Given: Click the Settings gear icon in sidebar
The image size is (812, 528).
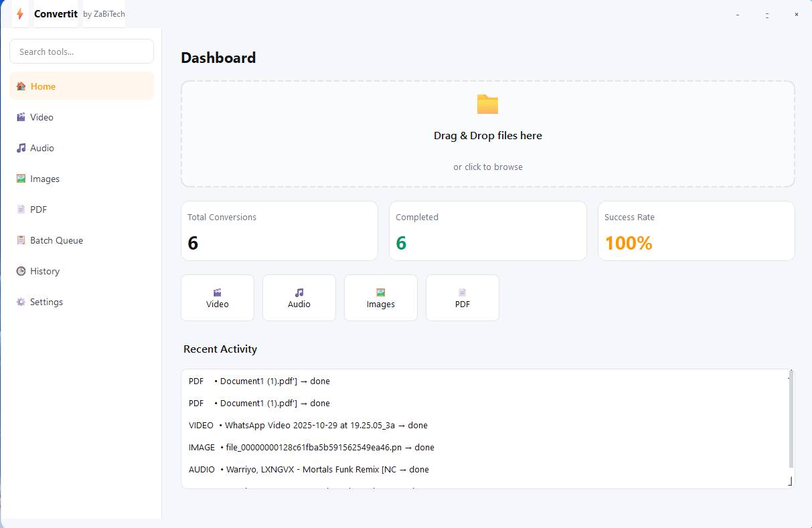Looking at the screenshot, I should point(21,302).
